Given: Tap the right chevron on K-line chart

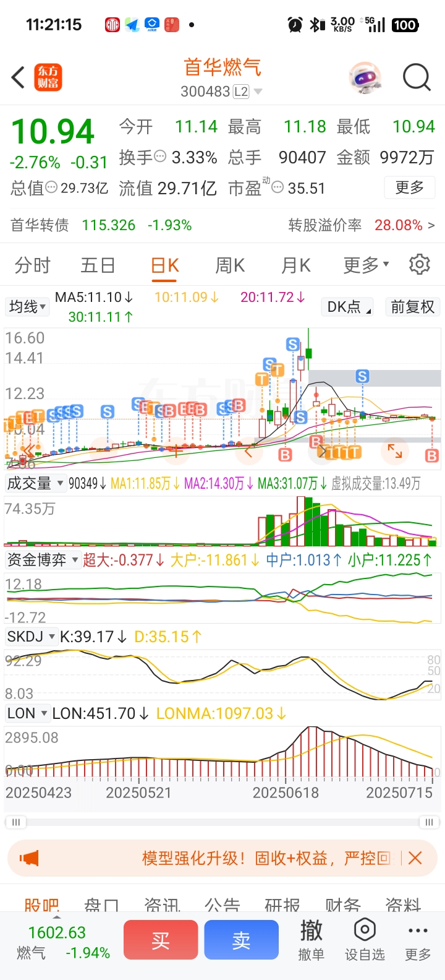Looking at the screenshot, I should pos(322,451).
